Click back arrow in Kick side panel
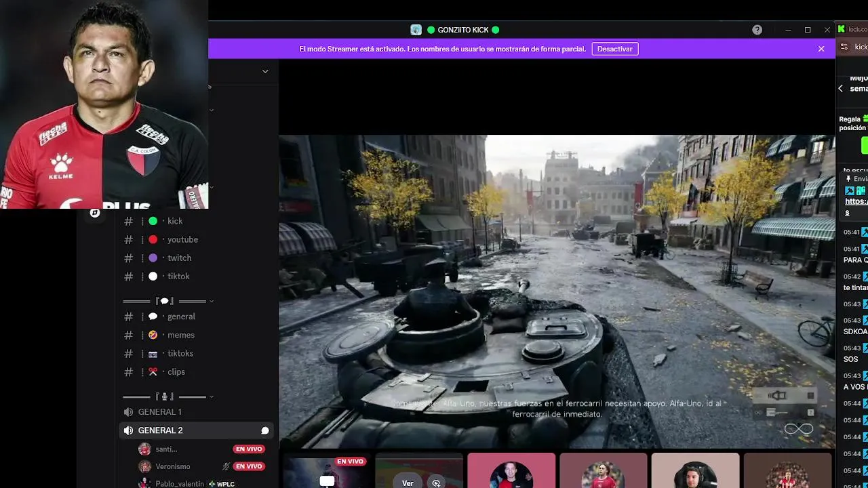The height and width of the screenshot is (488, 868). tap(841, 89)
